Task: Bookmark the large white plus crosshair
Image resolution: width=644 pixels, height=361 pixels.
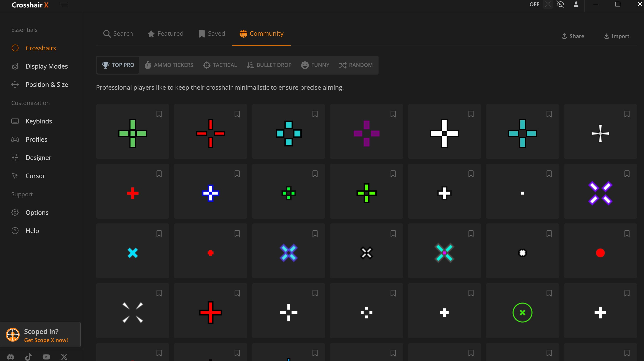Action: tap(471, 114)
